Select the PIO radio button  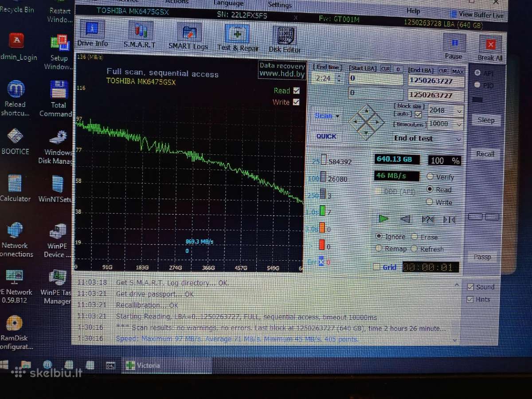pos(477,85)
